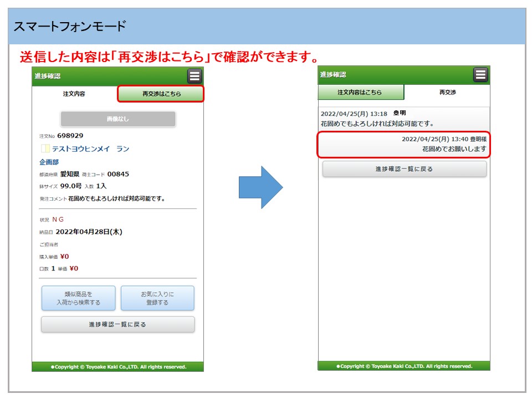Viewport: 532px width, 399px height.
Task: Switch to the 注文内容はこちら tab
Action: pyautogui.click(x=360, y=92)
